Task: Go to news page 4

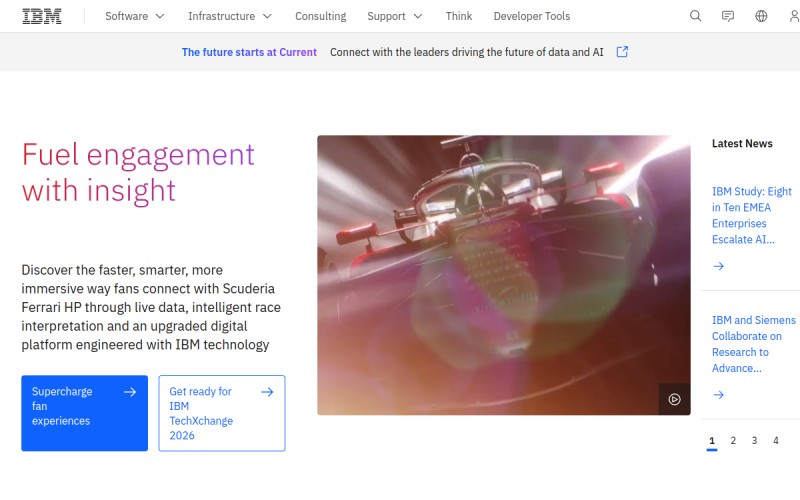Action: tap(776, 440)
